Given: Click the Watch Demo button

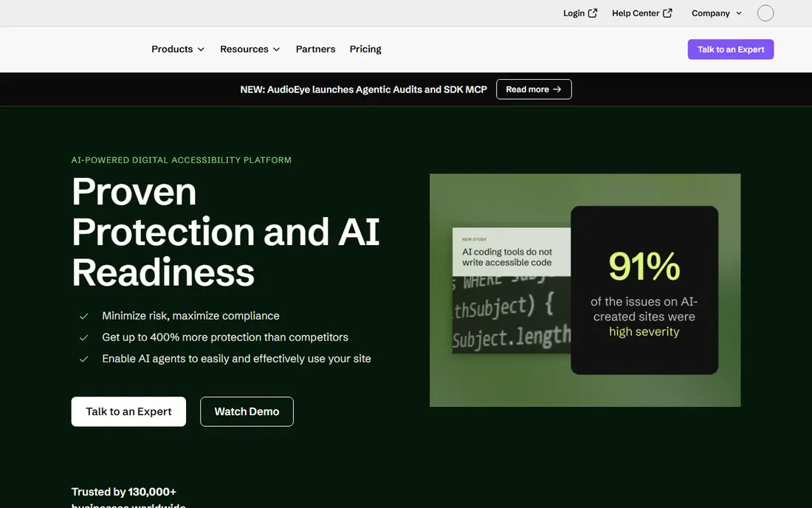Looking at the screenshot, I should pos(247,412).
